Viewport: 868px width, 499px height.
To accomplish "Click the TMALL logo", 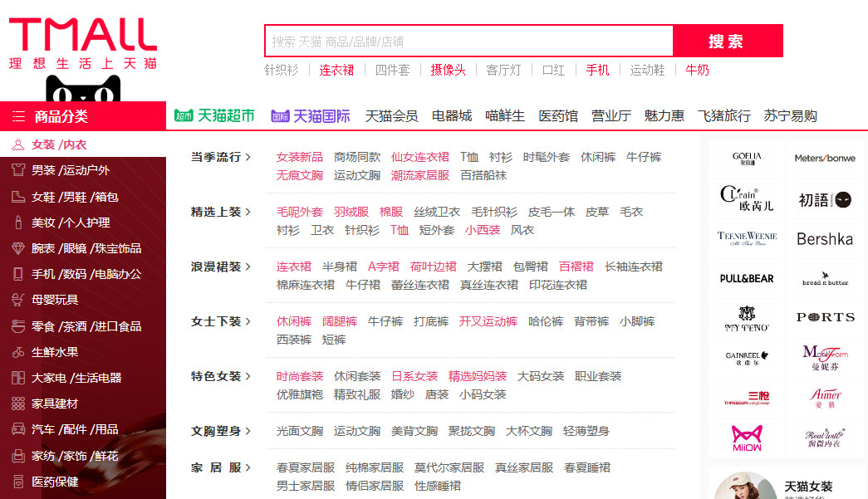I will (83, 43).
